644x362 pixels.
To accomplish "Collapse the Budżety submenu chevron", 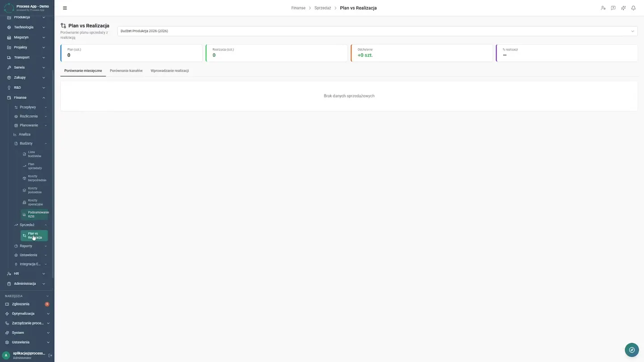I will click(46, 143).
